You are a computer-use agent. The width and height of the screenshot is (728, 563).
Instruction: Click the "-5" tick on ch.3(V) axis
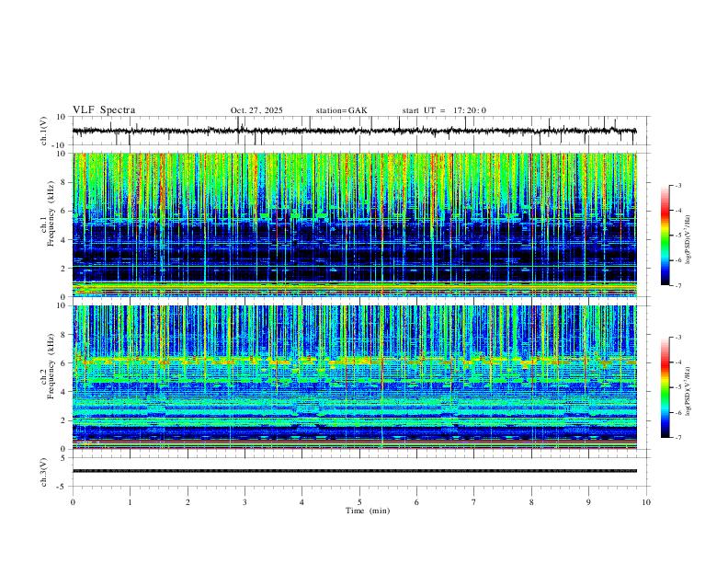click(62, 487)
